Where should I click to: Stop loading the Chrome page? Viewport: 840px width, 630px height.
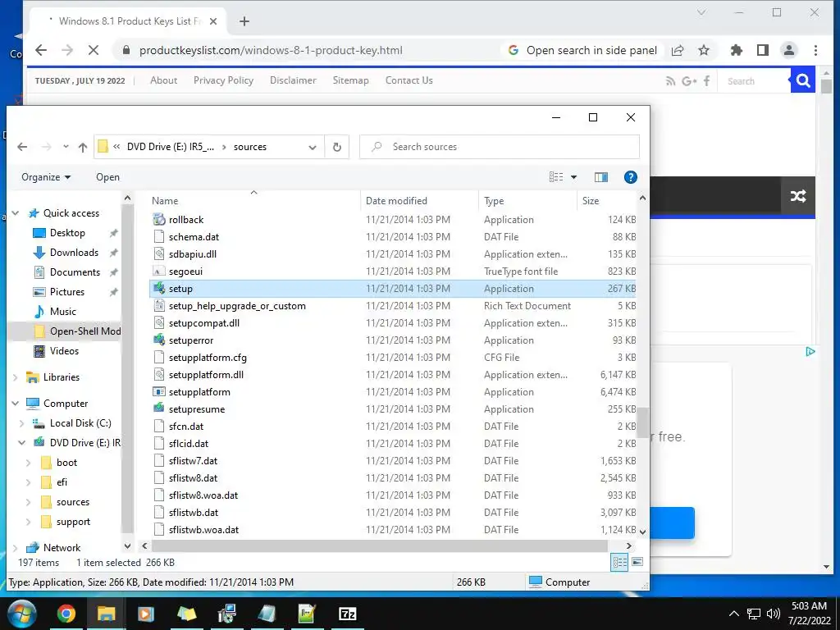[x=94, y=50]
